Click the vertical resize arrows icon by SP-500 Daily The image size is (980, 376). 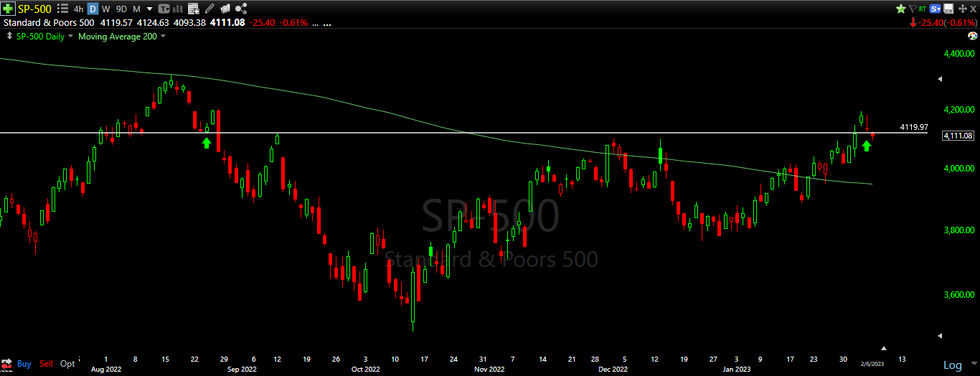pos(9,36)
